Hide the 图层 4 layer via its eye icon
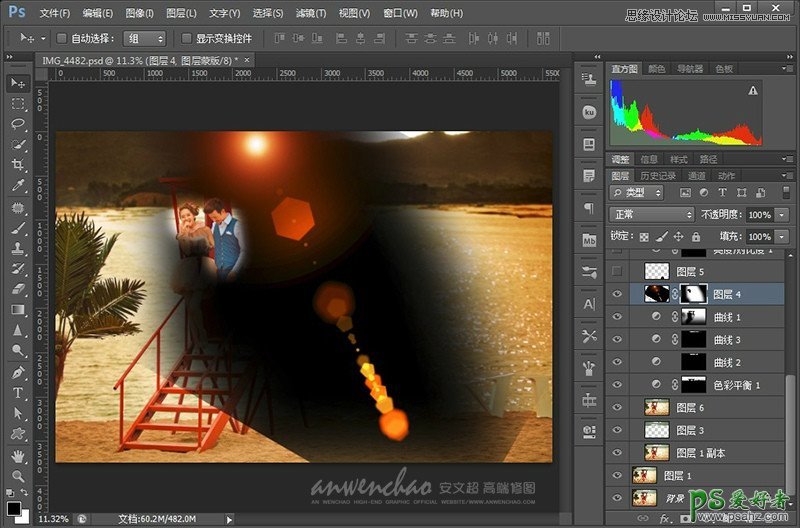 [x=617, y=294]
